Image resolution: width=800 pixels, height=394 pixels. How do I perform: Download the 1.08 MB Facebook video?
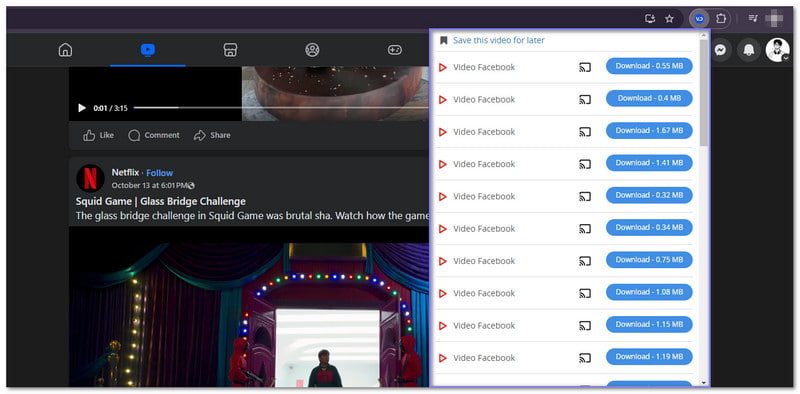(649, 292)
